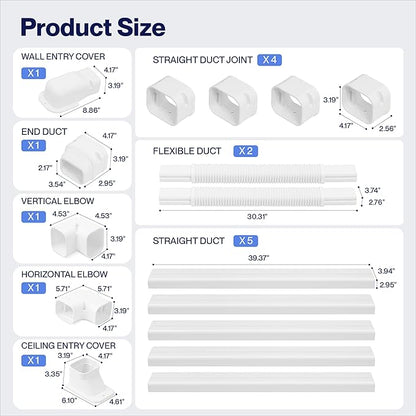
Task: Click the X4 badge beside Straight Duct Joint
Action: [x=269, y=60]
